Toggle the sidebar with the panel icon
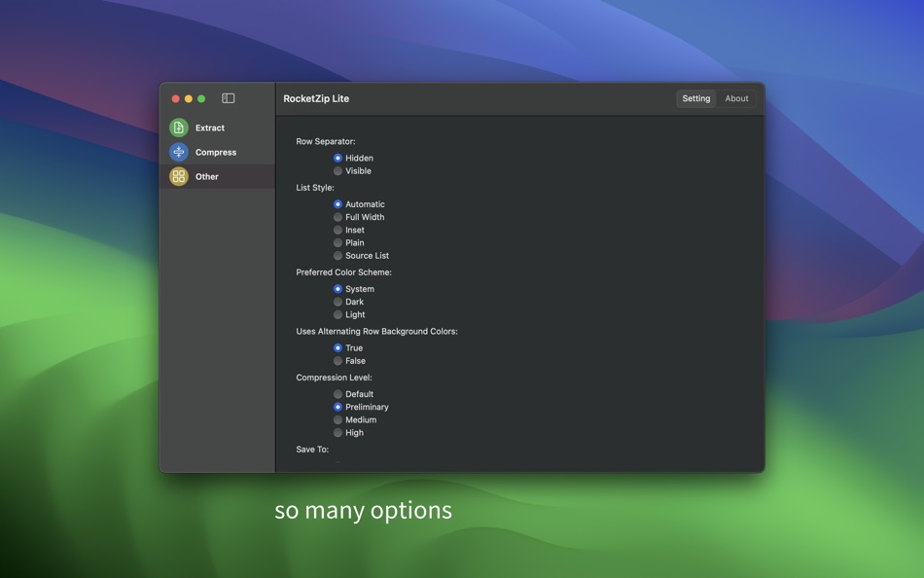The height and width of the screenshot is (578, 924). point(228,98)
